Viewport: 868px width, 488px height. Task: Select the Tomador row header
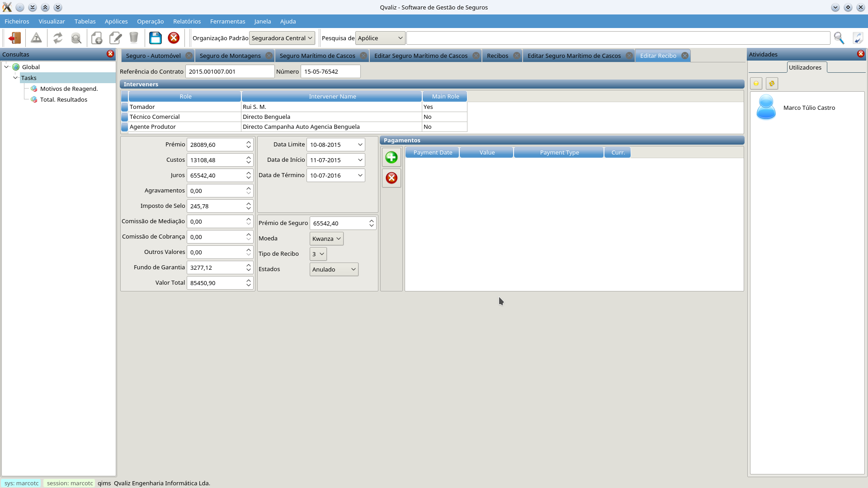(x=124, y=107)
